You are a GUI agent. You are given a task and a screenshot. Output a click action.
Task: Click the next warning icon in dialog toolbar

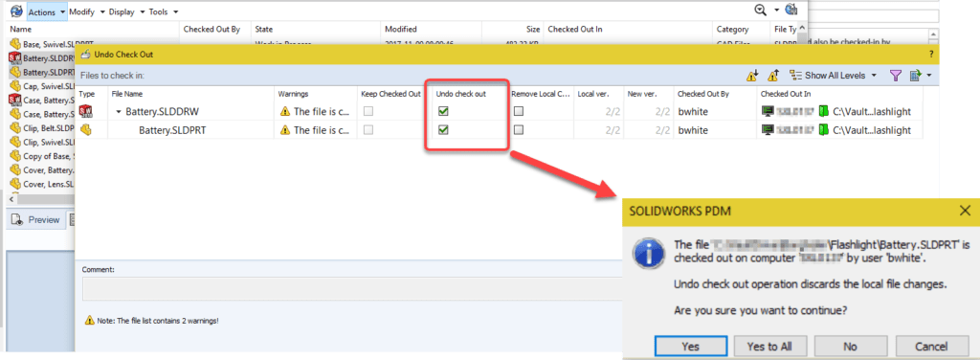[753, 76]
